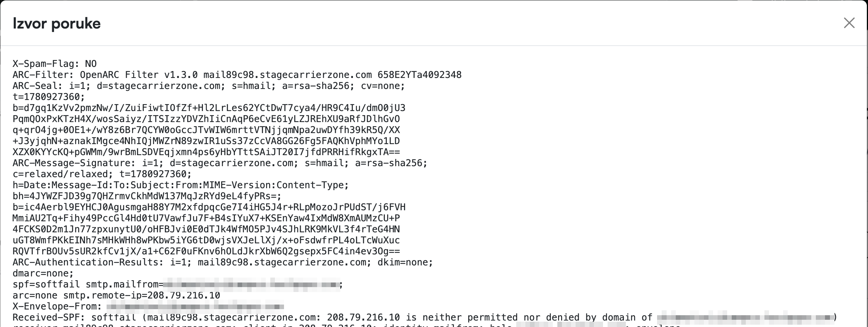The height and width of the screenshot is (327, 868).
Task: Click the ARC-Authentication-Results header line
Action: (223, 262)
